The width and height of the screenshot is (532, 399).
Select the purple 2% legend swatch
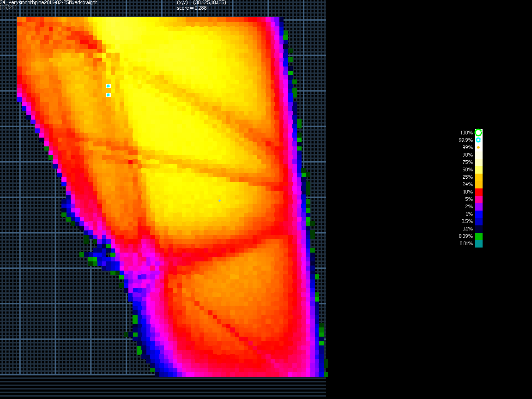[478, 206]
